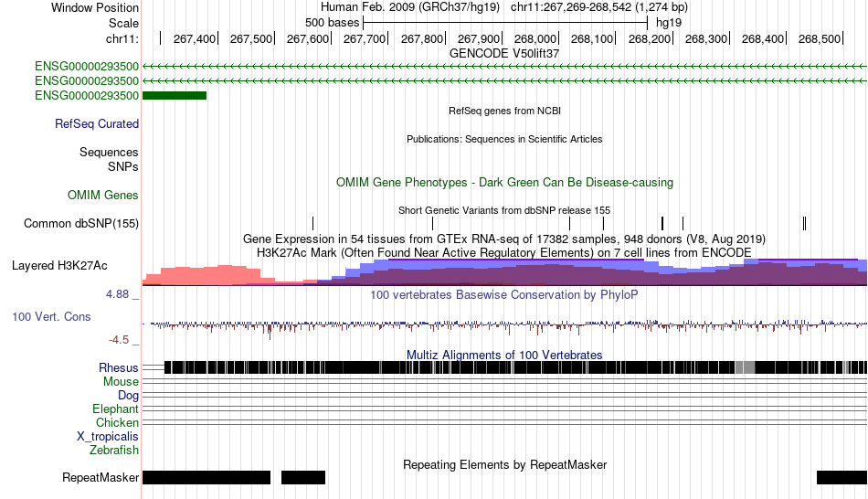
Task: Click 100 vertebrates Basewise Conservation title
Action: pos(504,294)
